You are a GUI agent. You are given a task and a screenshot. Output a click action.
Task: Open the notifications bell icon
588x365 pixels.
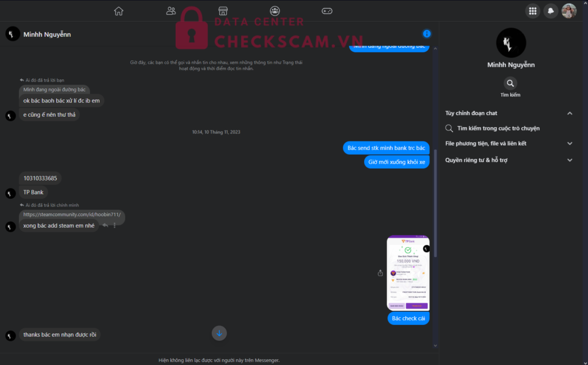551,11
